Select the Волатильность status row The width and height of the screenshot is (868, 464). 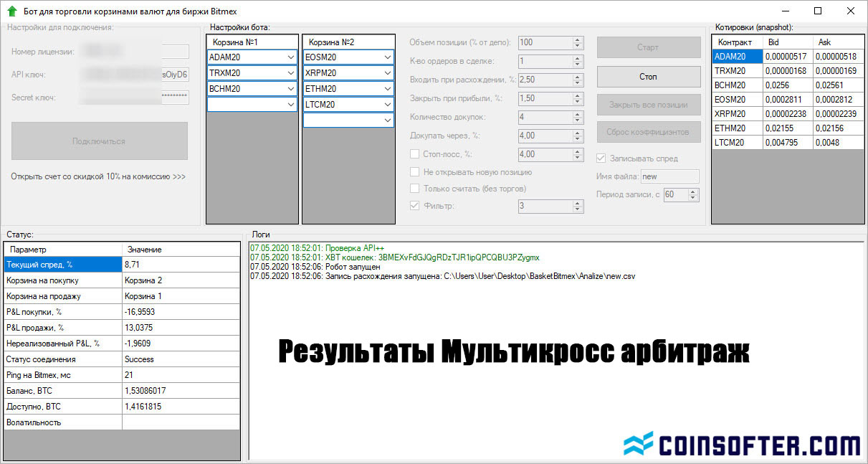122,422
